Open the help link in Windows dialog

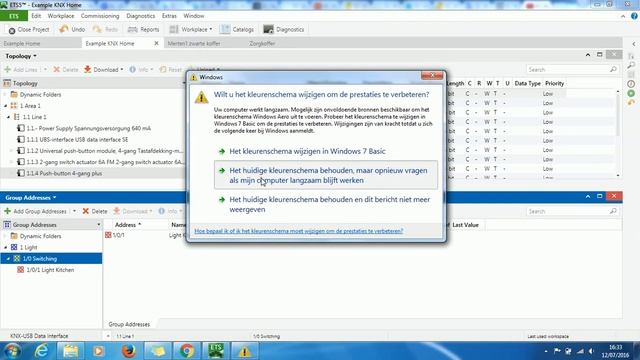coord(298,231)
